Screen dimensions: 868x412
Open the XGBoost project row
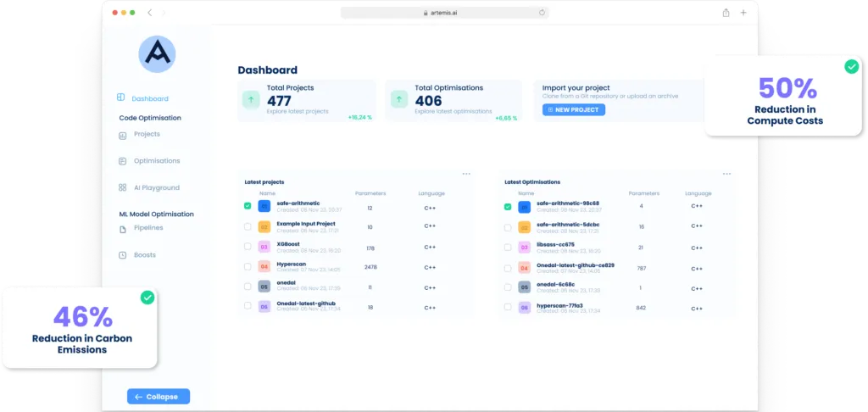[354, 247]
